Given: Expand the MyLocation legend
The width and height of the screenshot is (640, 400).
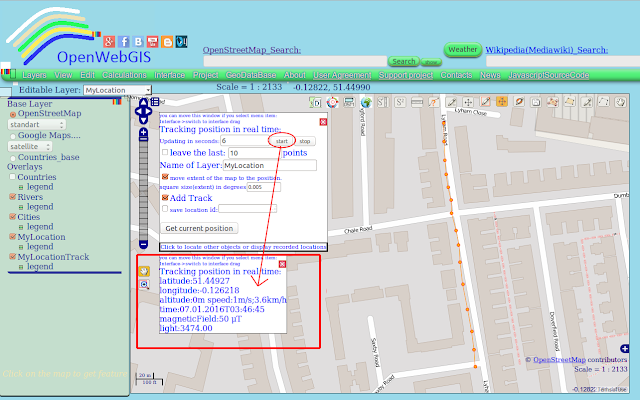Looking at the screenshot, I should click(21, 247).
